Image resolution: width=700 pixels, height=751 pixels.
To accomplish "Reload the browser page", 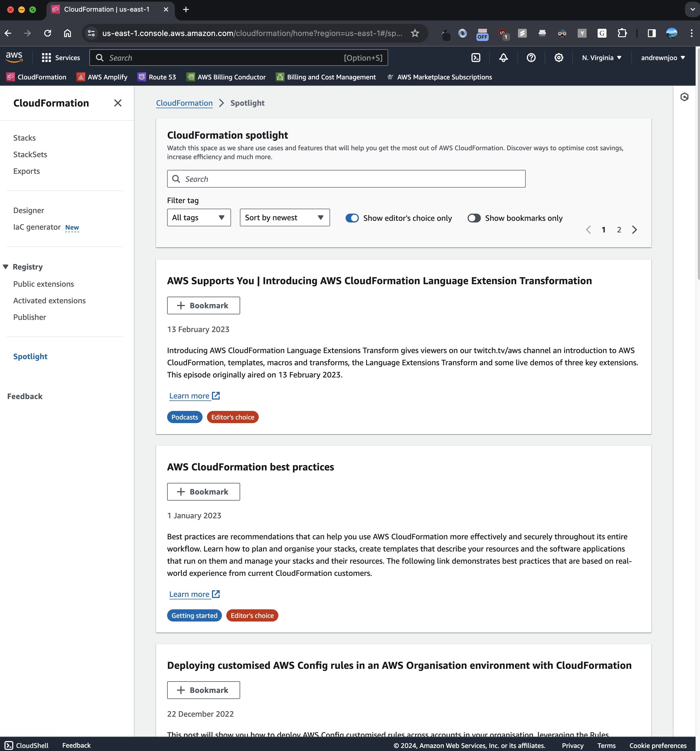I will [x=48, y=33].
